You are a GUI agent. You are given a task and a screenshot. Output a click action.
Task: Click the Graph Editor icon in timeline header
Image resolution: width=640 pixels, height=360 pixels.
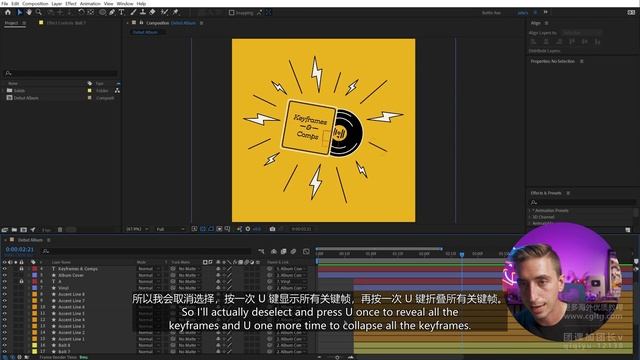tap(306, 251)
